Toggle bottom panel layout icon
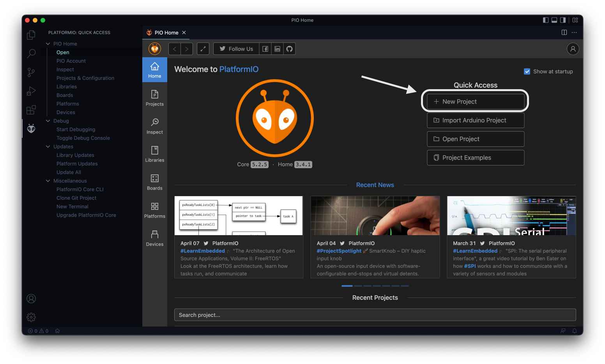 pyautogui.click(x=554, y=20)
